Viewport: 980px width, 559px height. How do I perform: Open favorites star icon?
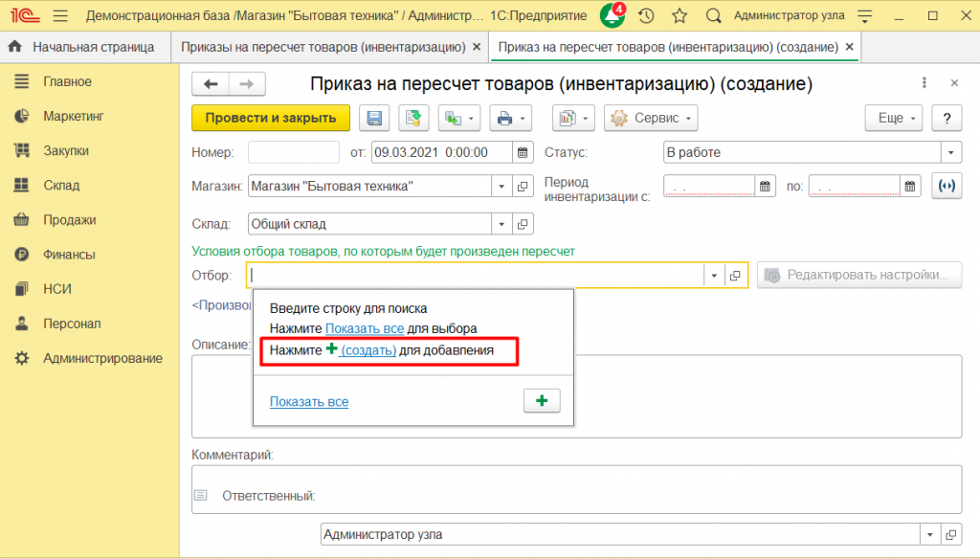pyautogui.click(x=679, y=15)
